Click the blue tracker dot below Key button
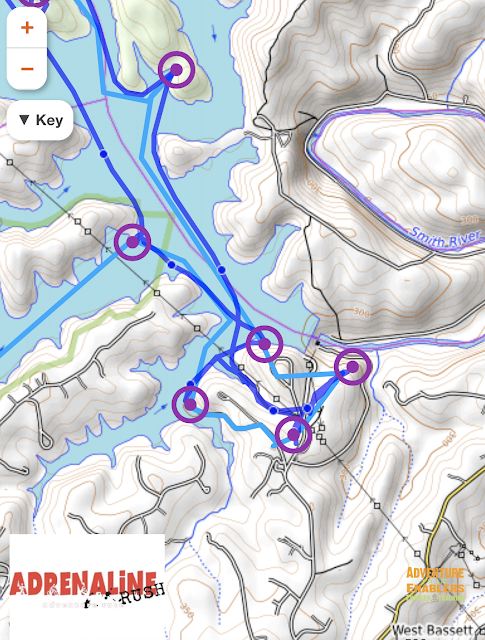 coord(104,154)
